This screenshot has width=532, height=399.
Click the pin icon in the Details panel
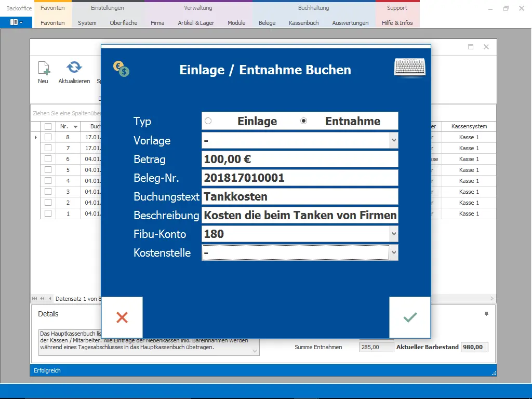pyautogui.click(x=485, y=314)
